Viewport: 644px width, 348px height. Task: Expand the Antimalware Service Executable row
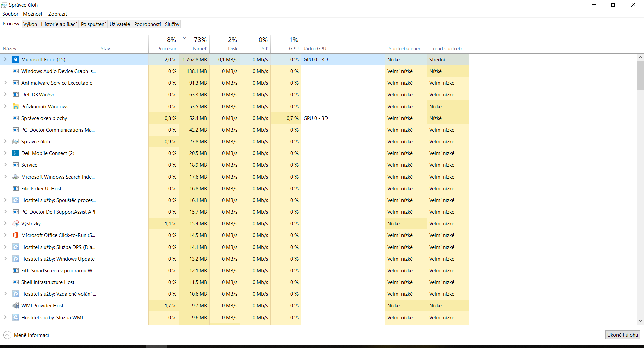pyautogui.click(x=5, y=83)
